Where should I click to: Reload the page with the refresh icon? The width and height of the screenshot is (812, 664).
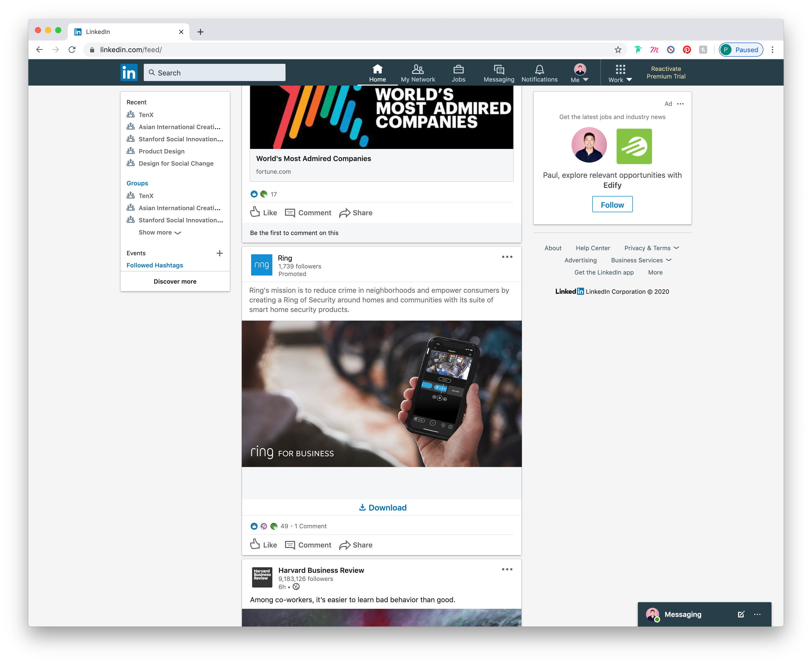pos(72,50)
